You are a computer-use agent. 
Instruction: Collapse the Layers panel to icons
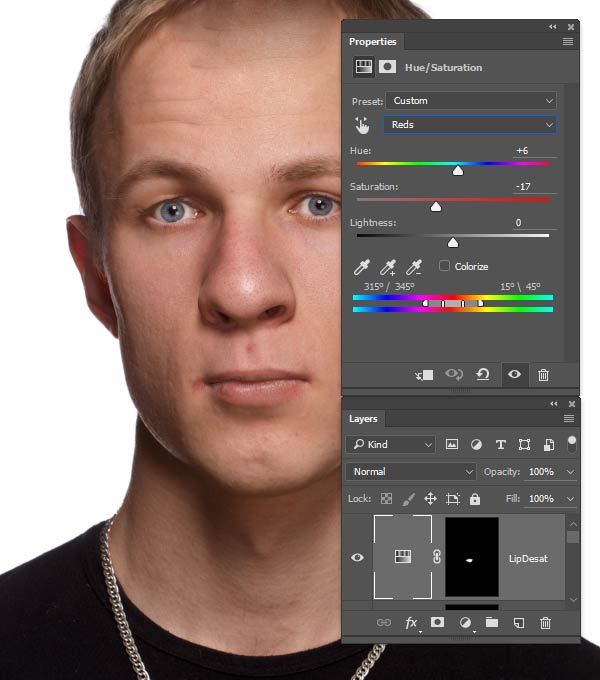[554, 404]
